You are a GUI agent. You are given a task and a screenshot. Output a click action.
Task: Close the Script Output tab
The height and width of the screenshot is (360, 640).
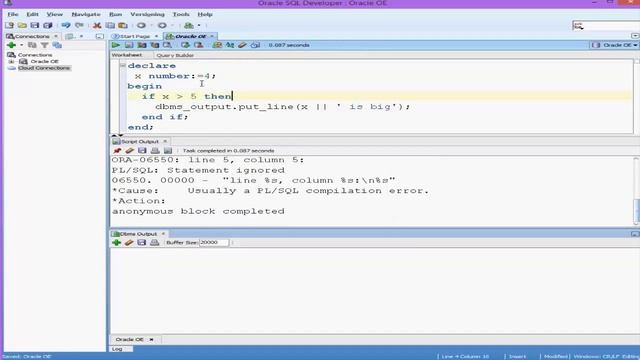coord(165,141)
